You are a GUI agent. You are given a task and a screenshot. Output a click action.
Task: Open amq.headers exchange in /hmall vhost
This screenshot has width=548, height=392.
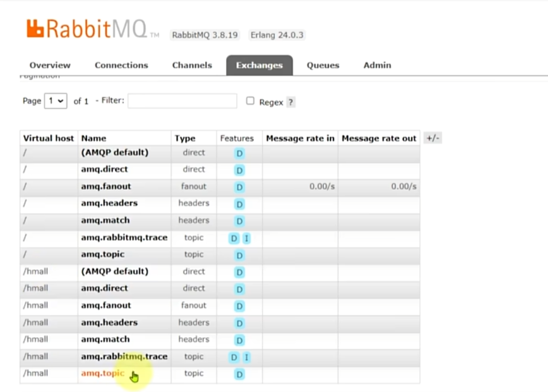109,322
